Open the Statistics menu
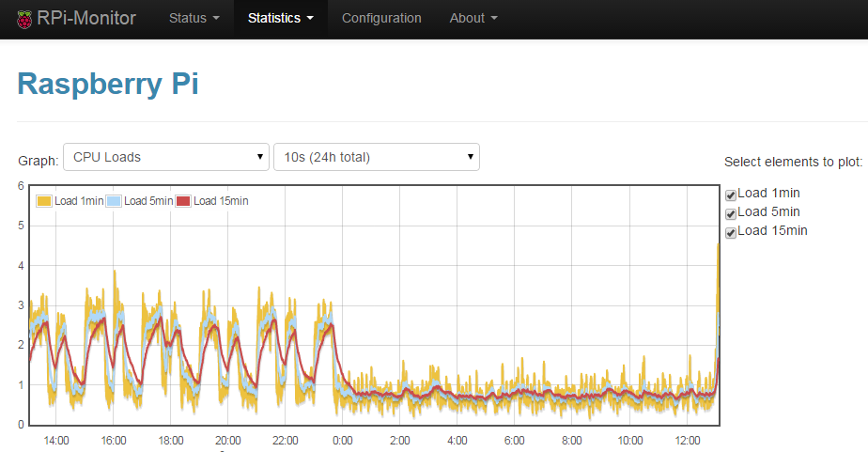The image size is (868, 452). pyautogui.click(x=281, y=18)
